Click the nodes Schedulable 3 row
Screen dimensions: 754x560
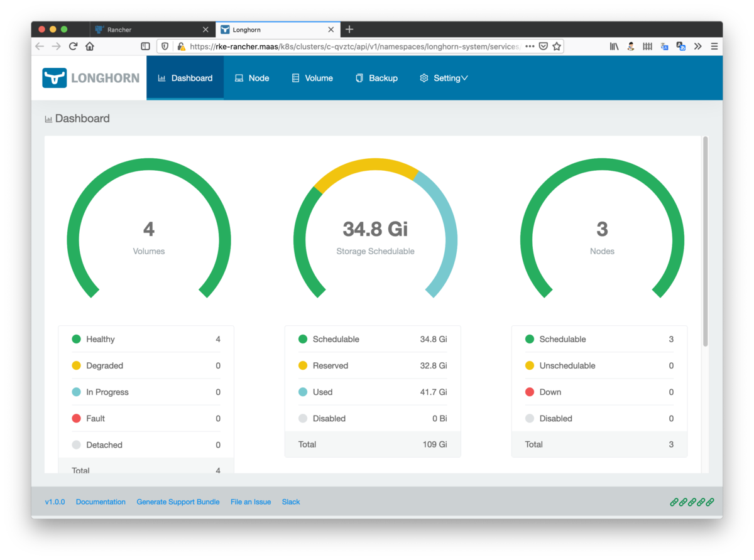pyautogui.click(x=599, y=339)
